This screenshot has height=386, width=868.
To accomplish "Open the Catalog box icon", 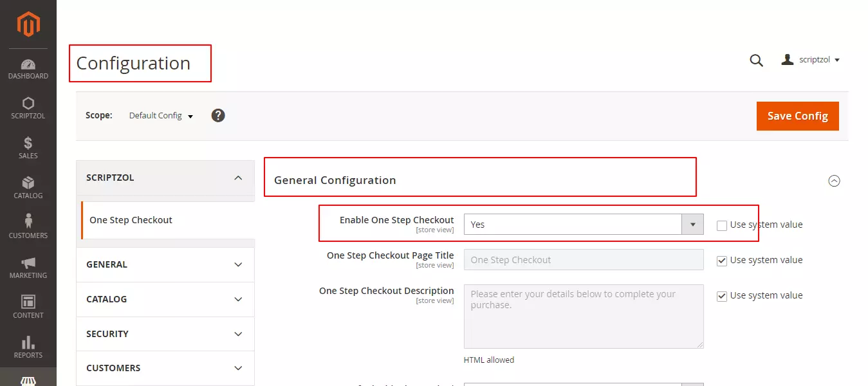I will pos(28,183).
